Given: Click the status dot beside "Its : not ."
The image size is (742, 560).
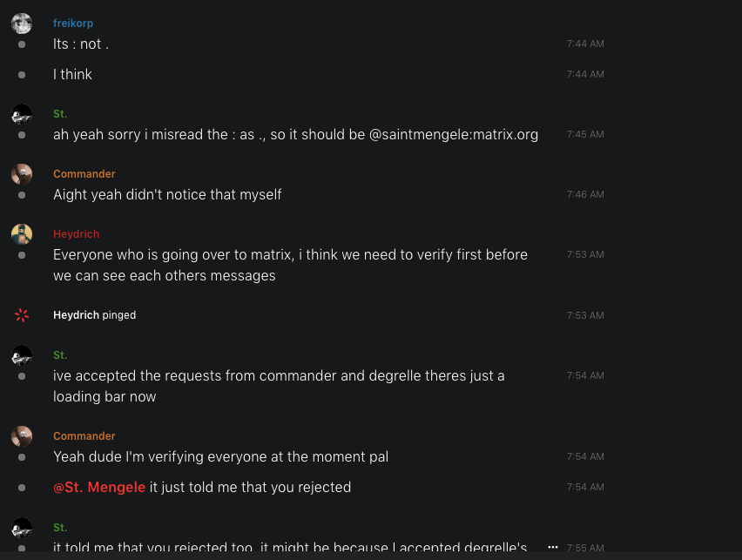Looking at the screenshot, I should point(22,44).
